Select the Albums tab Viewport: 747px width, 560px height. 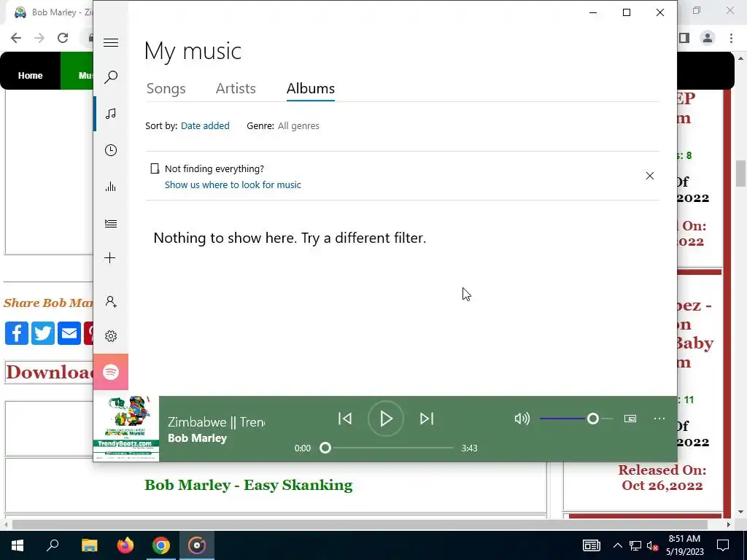click(311, 88)
